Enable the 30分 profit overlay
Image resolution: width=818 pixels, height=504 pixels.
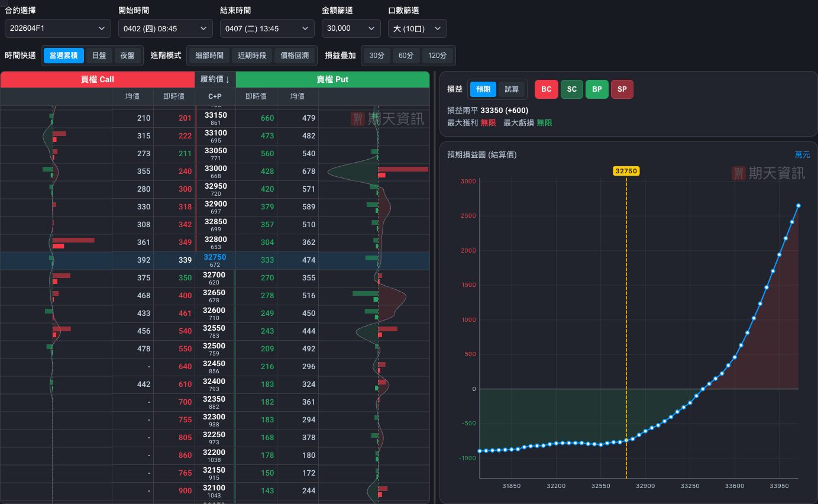377,56
